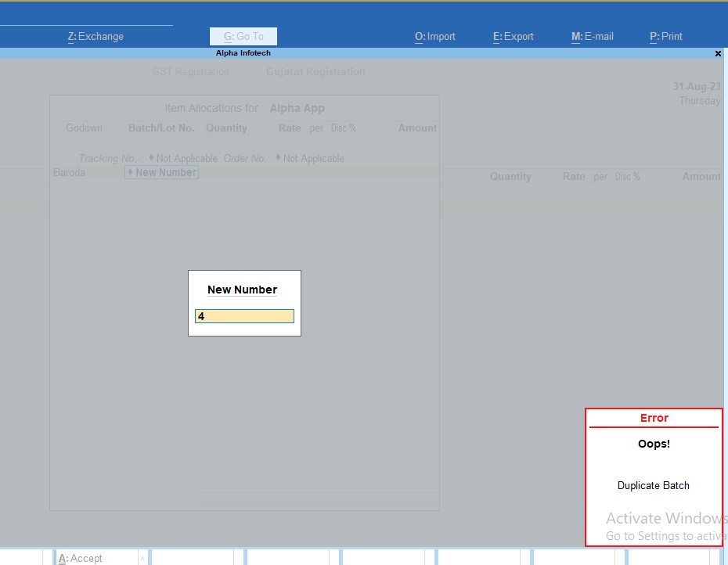Open the G: Go To navigation
This screenshot has width=728, height=565.
(243, 36)
